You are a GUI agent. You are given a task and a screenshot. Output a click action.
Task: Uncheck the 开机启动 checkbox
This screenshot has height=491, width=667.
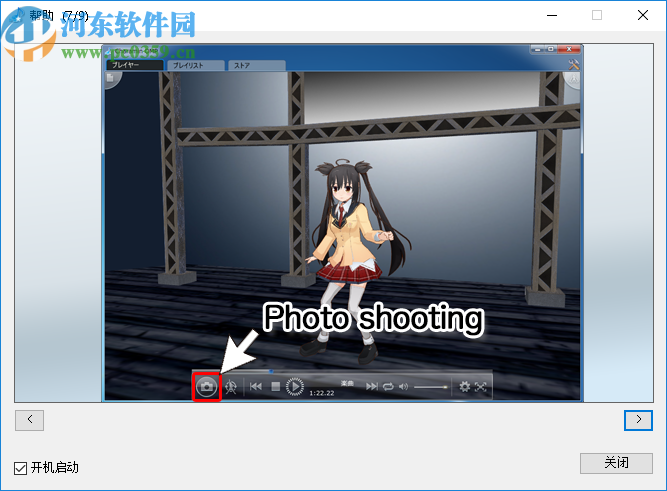(x=20, y=468)
